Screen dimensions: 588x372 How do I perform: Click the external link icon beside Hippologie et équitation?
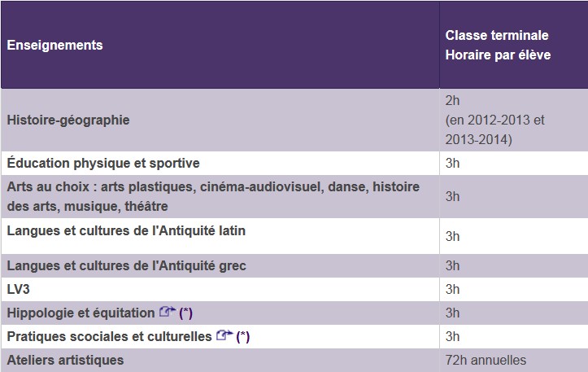coord(168,312)
